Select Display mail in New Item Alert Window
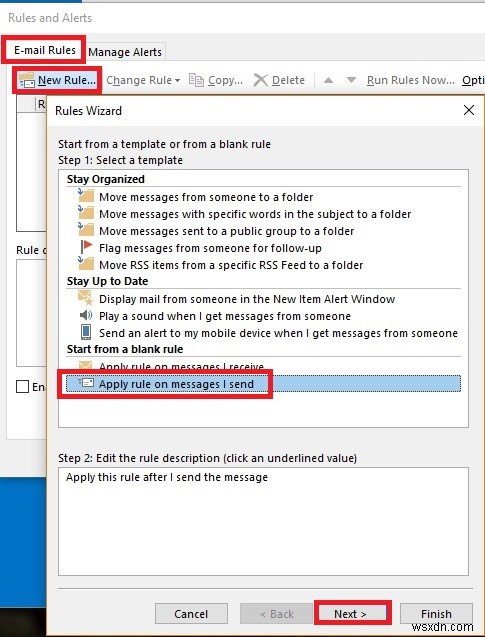The height and width of the screenshot is (637, 485). [x=263, y=299]
